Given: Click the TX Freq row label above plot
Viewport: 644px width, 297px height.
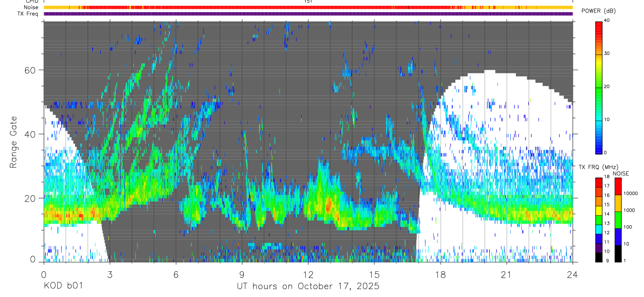Looking at the screenshot, I should (x=28, y=14).
